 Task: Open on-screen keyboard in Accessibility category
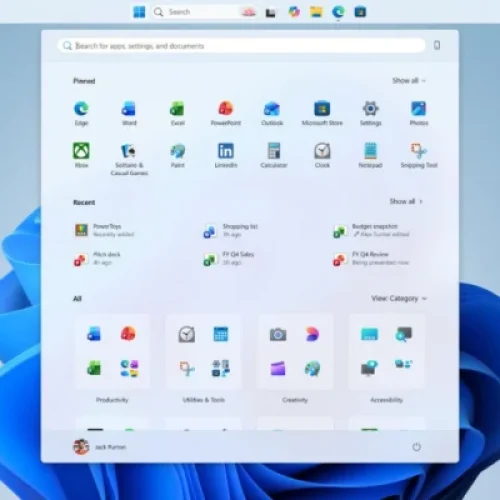pyautogui.click(x=369, y=334)
